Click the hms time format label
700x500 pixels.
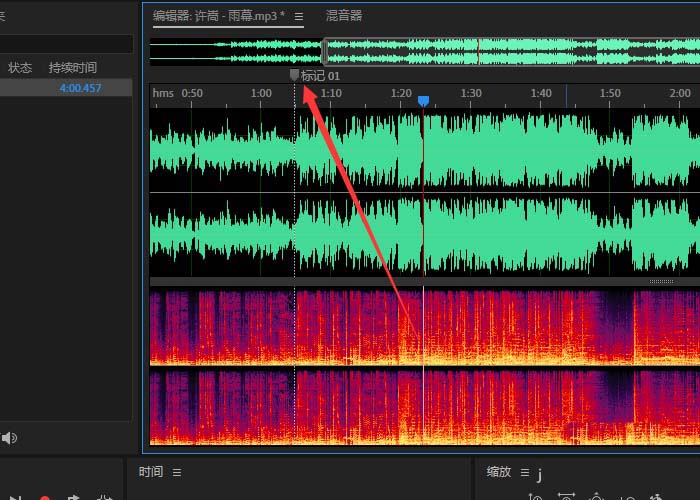(163, 93)
